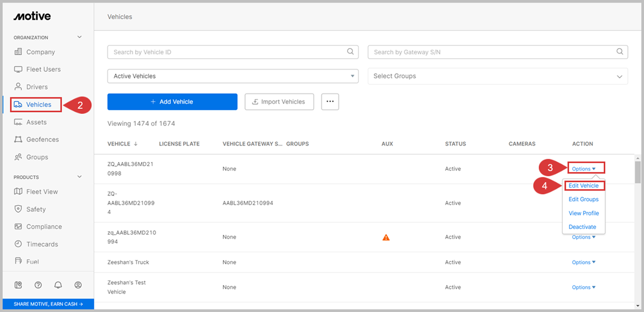This screenshot has height=312, width=644.
Task: Open the Active Vehicles dropdown
Action: 233,76
